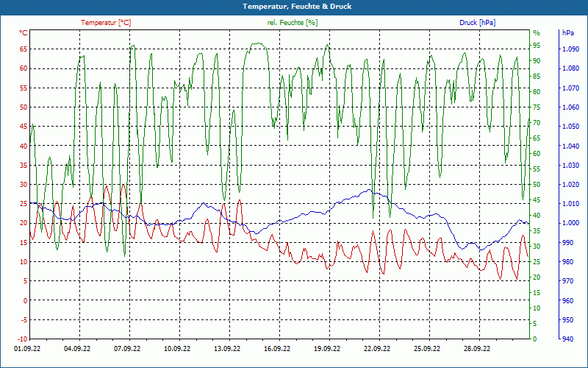Viewport: 588px width, 368px height.
Task: Click the red '55' temperature axis value
Action: click(24, 88)
